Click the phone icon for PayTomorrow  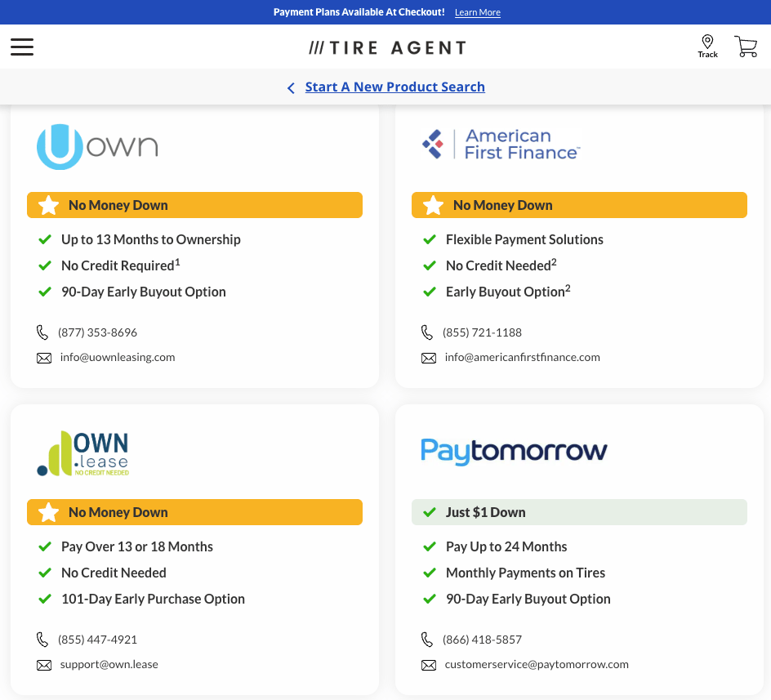point(427,640)
